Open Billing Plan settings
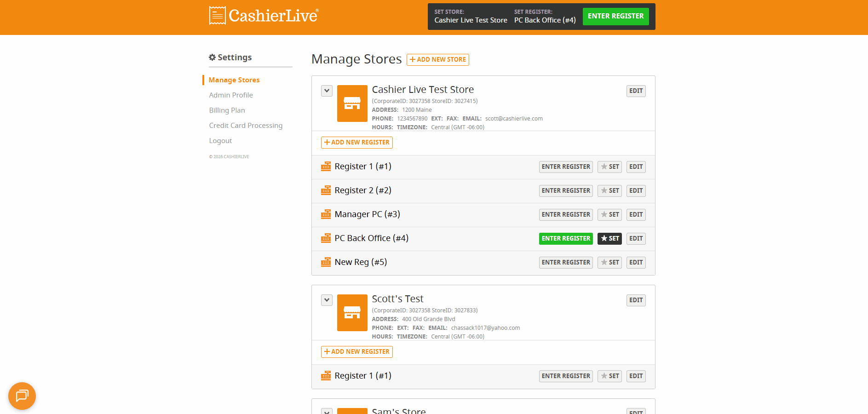The image size is (868, 414). click(x=227, y=110)
